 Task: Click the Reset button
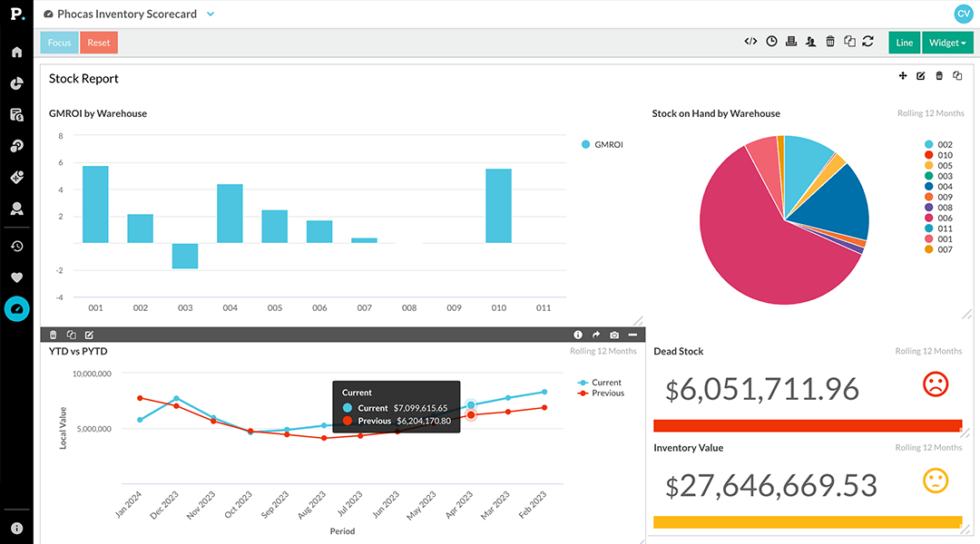[x=98, y=42]
